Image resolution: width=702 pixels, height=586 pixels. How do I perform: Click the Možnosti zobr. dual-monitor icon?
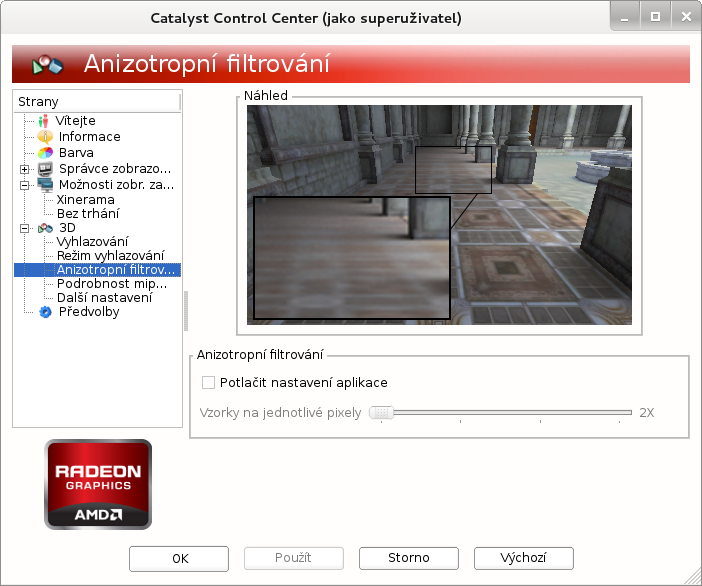(x=45, y=184)
